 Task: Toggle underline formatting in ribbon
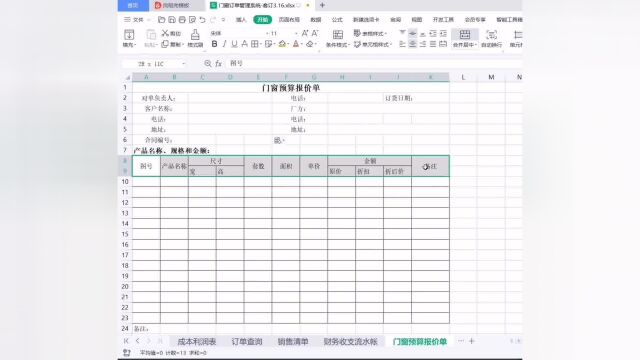[234, 44]
